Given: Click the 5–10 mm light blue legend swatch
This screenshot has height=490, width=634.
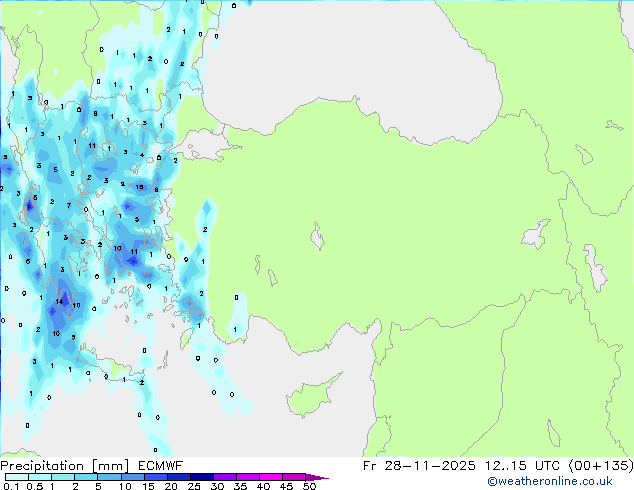Looking at the screenshot, I should pyautogui.click(x=109, y=477).
